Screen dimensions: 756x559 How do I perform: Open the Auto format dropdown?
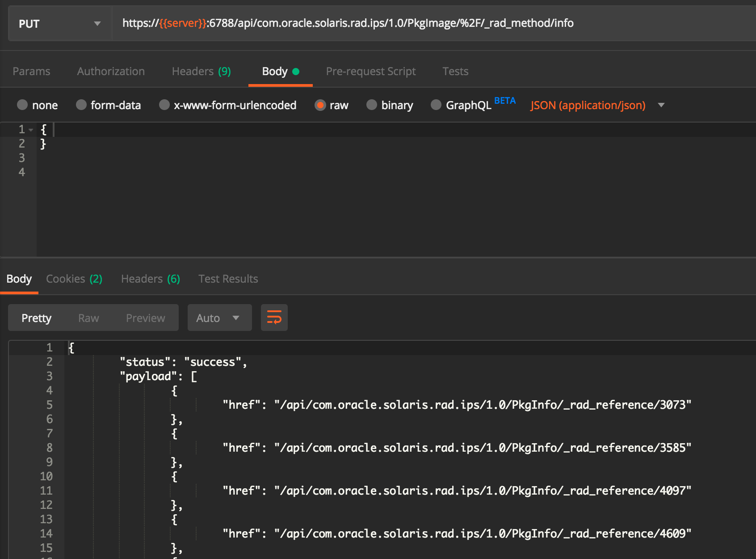coord(219,318)
